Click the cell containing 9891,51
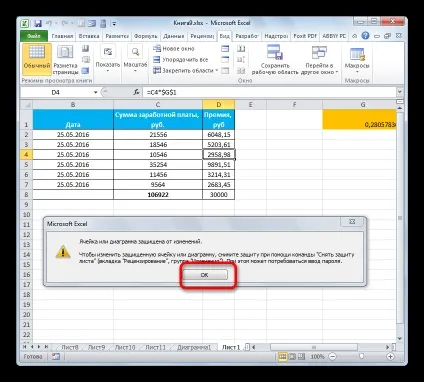 [x=218, y=165]
